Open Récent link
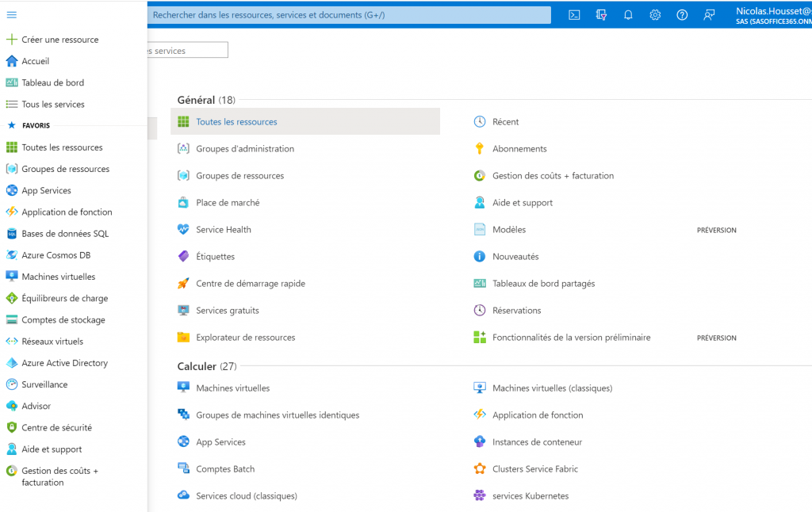This screenshot has height=512, width=812. [505, 121]
